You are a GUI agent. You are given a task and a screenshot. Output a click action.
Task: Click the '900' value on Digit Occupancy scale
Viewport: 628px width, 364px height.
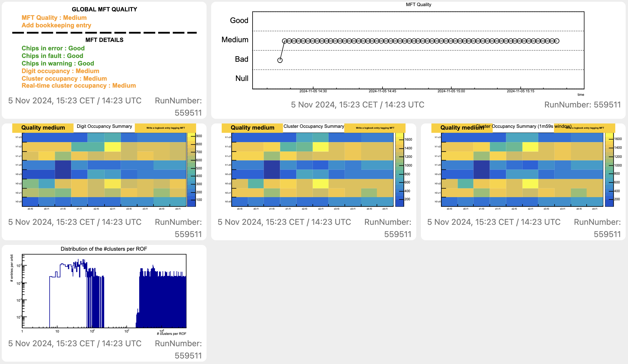(199, 136)
